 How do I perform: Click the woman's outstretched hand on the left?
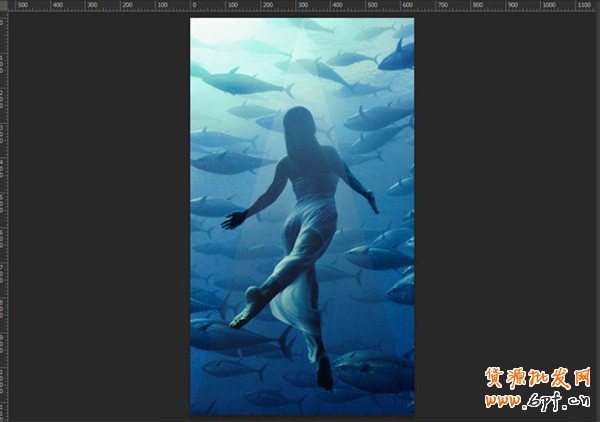point(233,219)
